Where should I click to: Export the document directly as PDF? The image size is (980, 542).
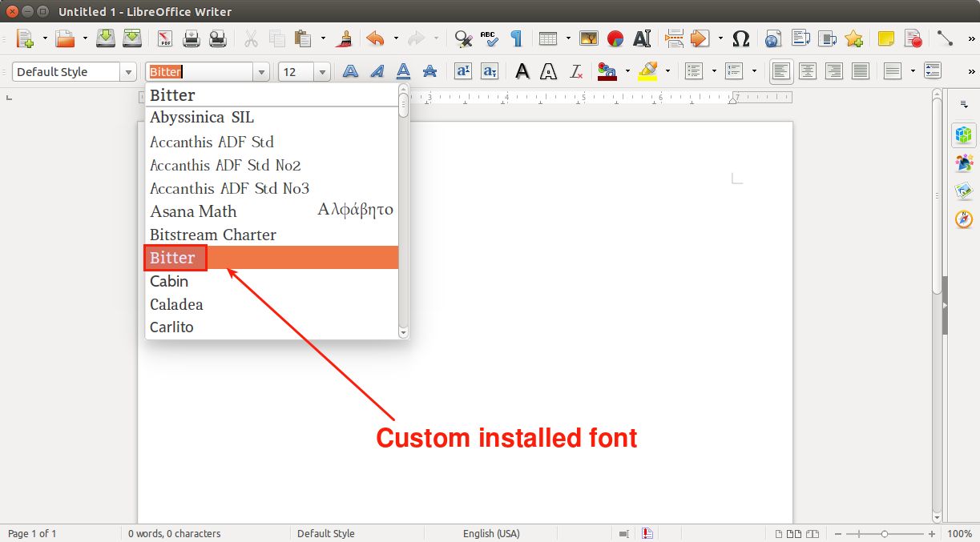pos(165,38)
